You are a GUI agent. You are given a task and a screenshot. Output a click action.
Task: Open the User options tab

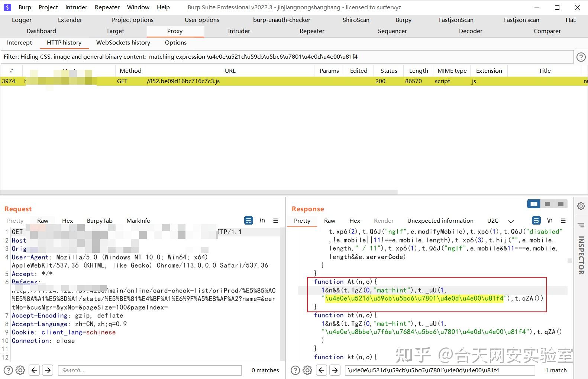pyautogui.click(x=202, y=20)
